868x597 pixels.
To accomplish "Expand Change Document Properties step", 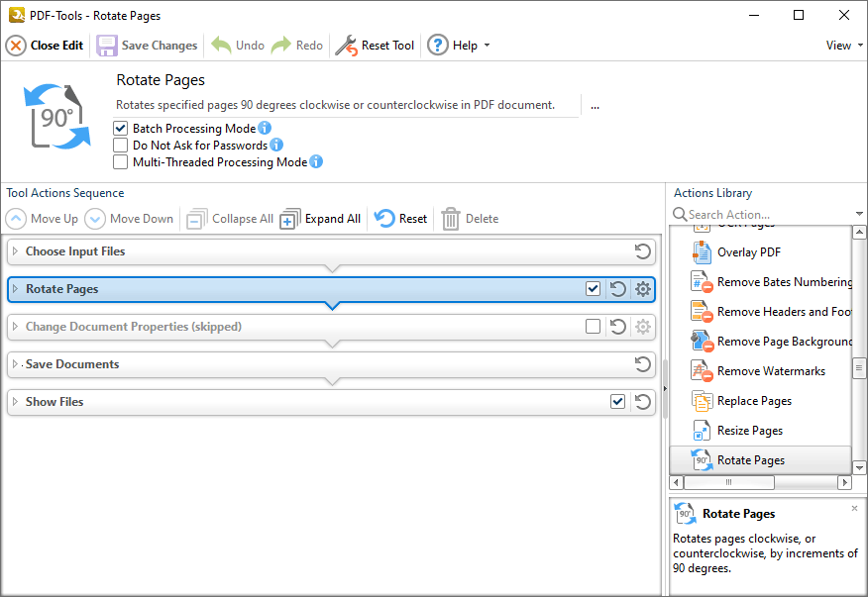I will pyautogui.click(x=16, y=327).
